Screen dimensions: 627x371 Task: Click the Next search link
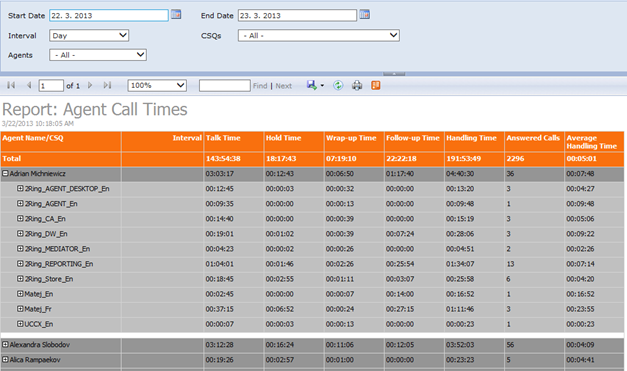284,86
